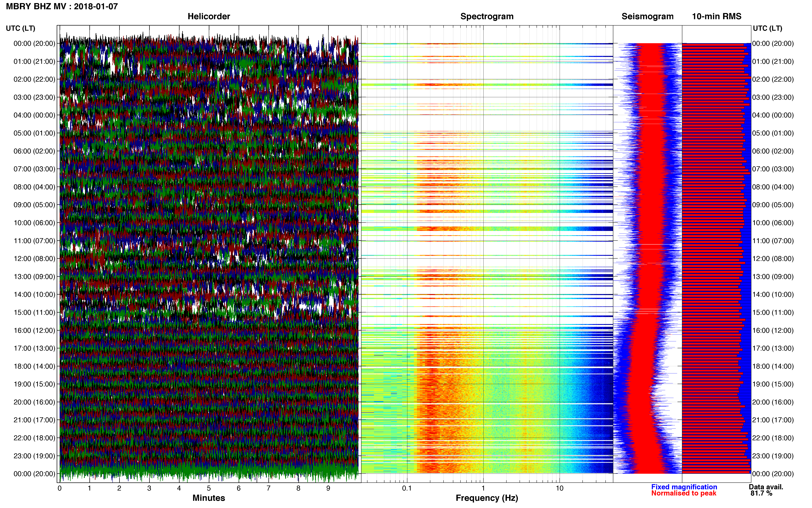Screen dimensions: 812x508
Task: Click the "Seismogram" panel heading
Action: pos(648,16)
